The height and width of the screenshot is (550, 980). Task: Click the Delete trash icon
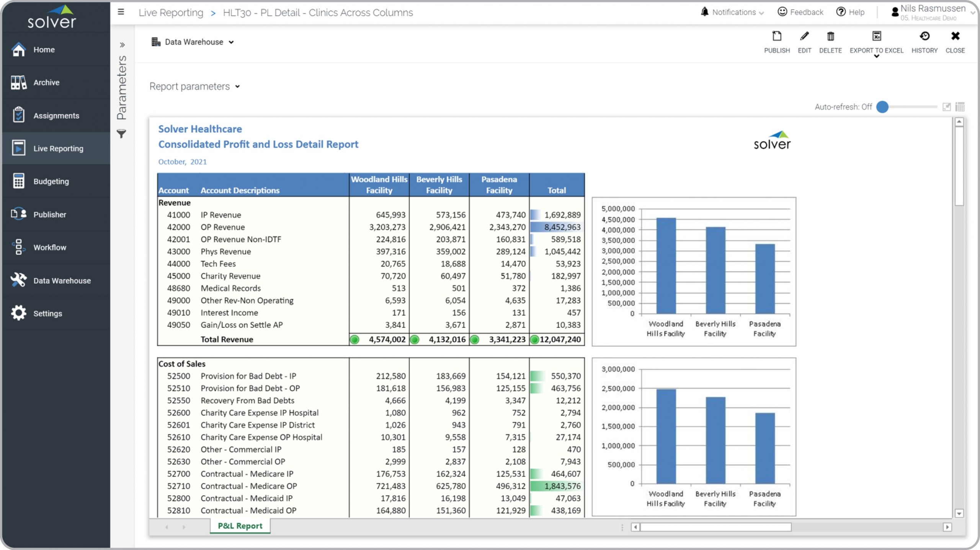coord(830,37)
